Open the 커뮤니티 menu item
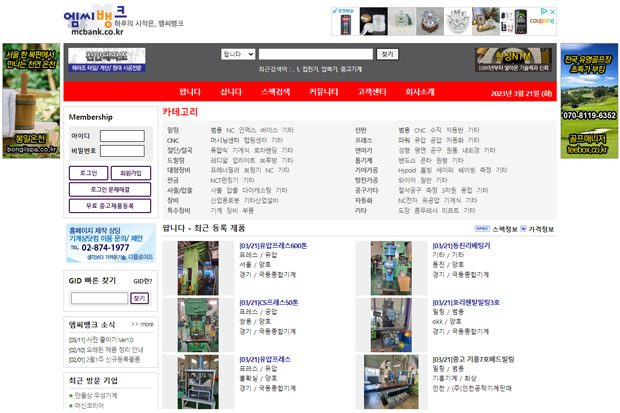The height and width of the screenshot is (413, 620). (323, 92)
